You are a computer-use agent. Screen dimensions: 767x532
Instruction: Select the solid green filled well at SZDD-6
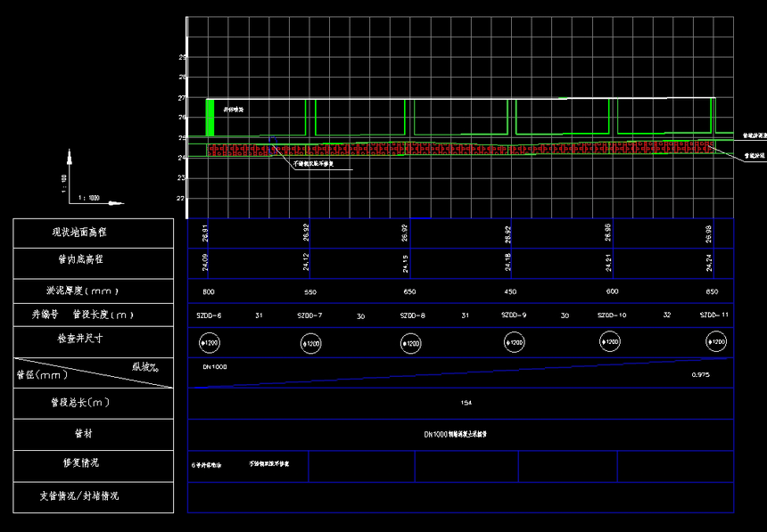(x=210, y=118)
